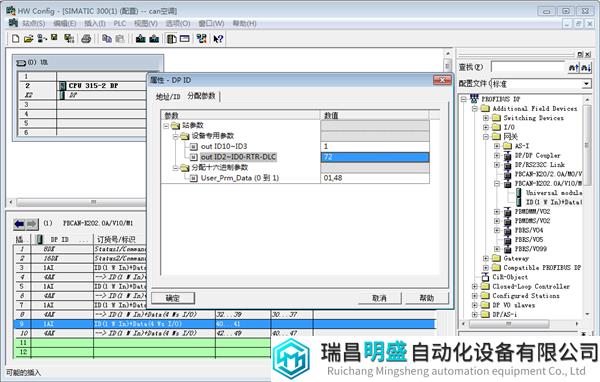600x382 pixels.
Task: Switch to the 地址/ID tab
Action: pos(168,97)
